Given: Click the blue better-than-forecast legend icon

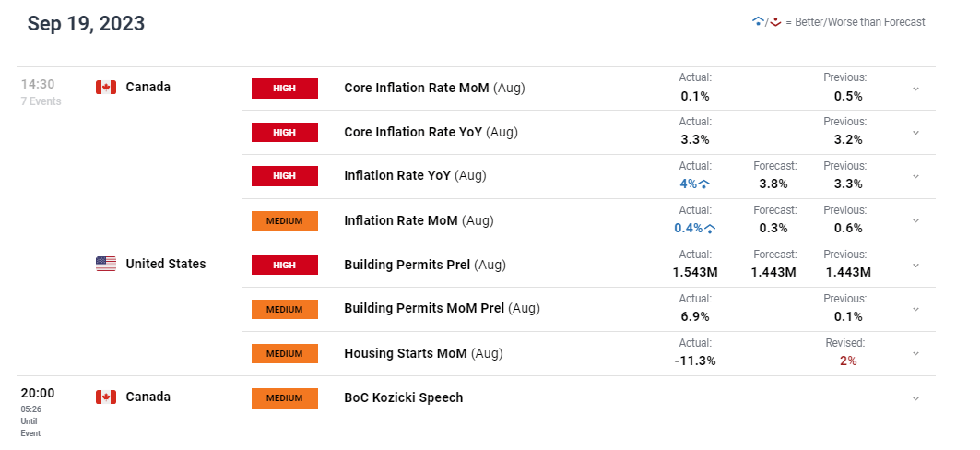Looking at the screenshot, I should [758, 21].
